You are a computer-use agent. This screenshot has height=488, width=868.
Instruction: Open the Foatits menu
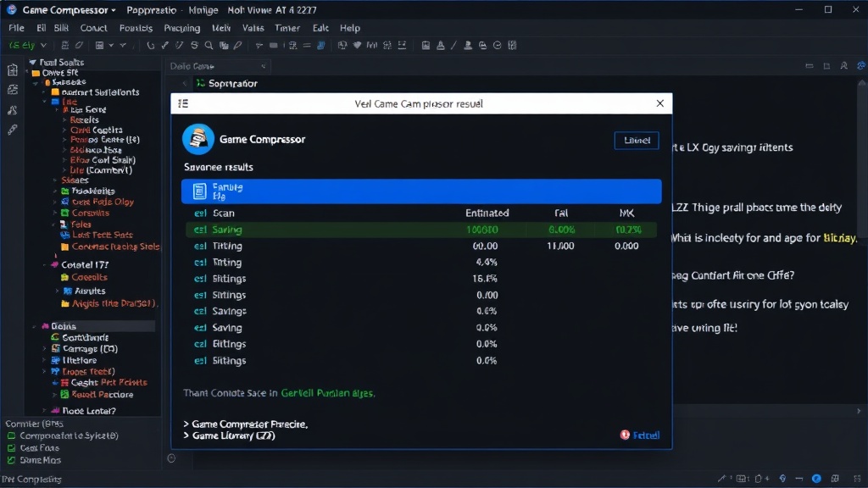136,28
